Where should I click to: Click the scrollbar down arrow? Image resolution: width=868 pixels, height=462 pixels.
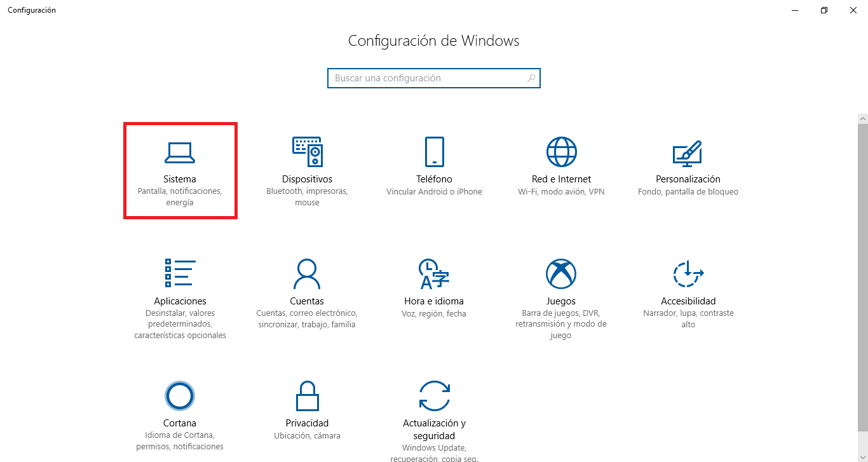[x=862, y=456]
